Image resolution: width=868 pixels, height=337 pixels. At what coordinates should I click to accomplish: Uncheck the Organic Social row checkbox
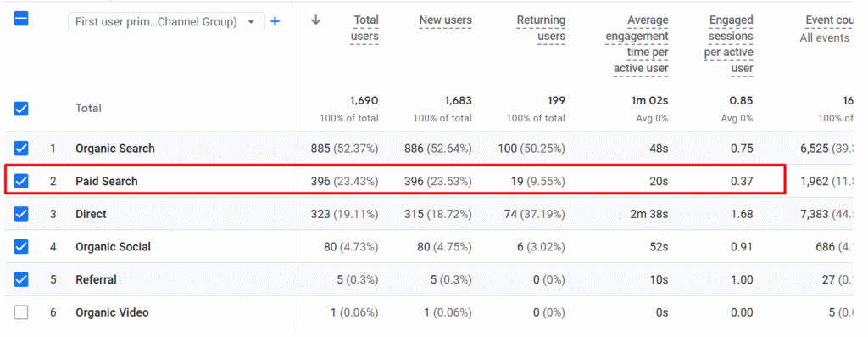(21, 247)
